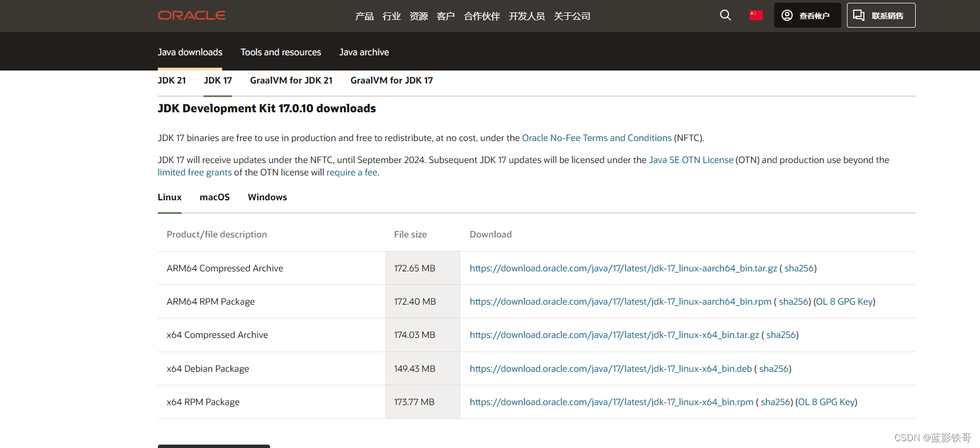Screen dimensions: 980x448
Task: Click the 'x64 Compressed Archive' description
Action: coord(217,335)
